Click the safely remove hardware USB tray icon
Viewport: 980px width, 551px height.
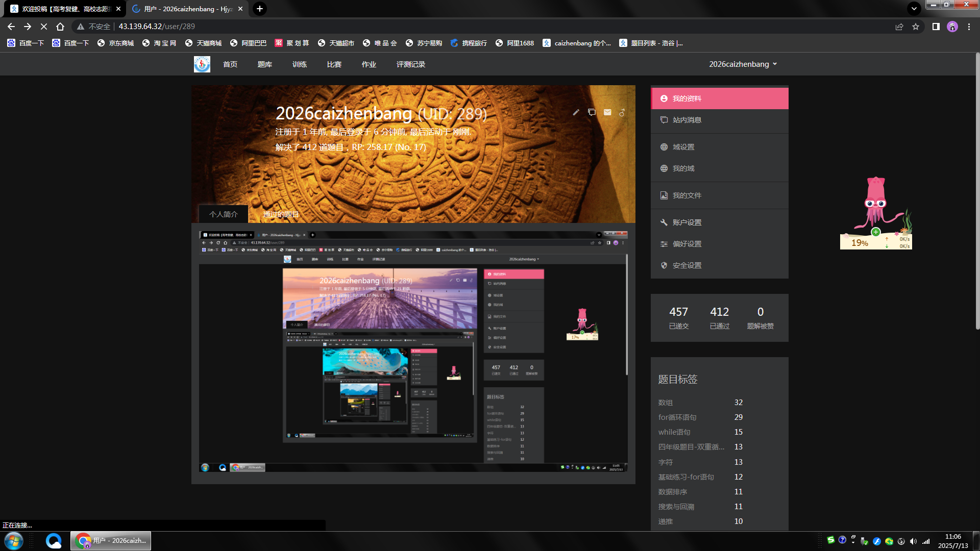pyautogui.click(x=864, y=541)
